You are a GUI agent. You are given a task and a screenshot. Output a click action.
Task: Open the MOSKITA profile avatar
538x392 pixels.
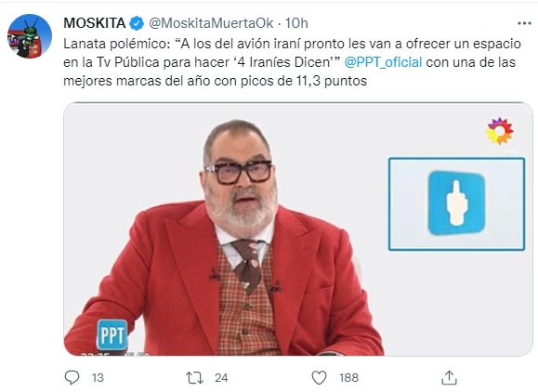coord(30,36)
